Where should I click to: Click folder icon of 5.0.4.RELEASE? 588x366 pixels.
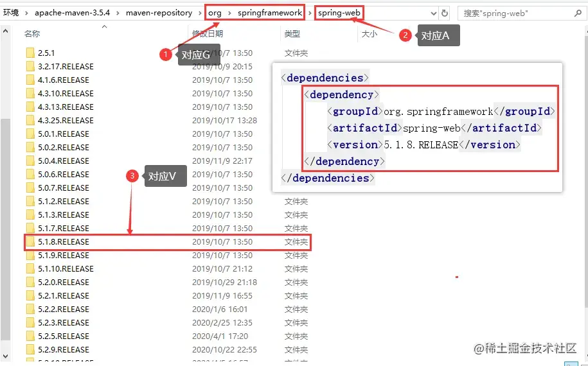[x=30, y=161]
